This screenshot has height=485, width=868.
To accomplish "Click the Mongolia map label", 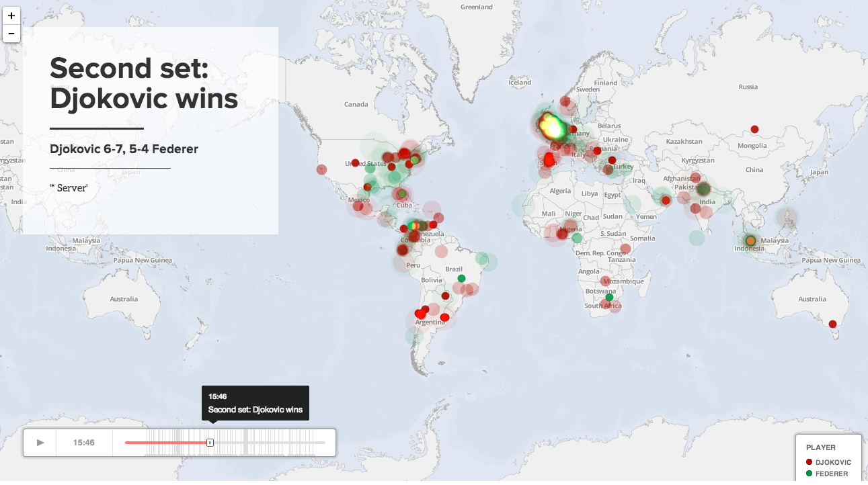I will pyautogui.click(x=751, y=146).
